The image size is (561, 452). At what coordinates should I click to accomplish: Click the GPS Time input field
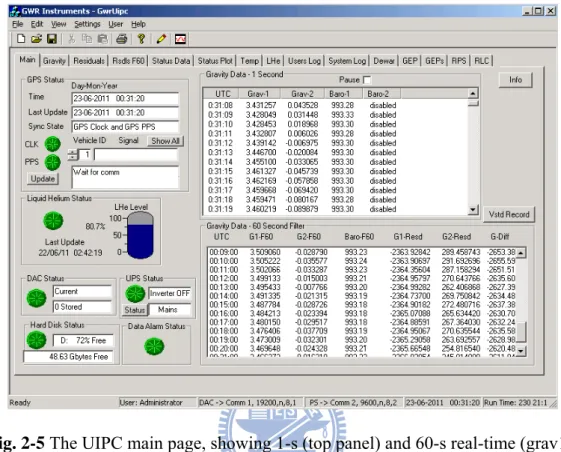pyautogui.click(x=125, y=98)
